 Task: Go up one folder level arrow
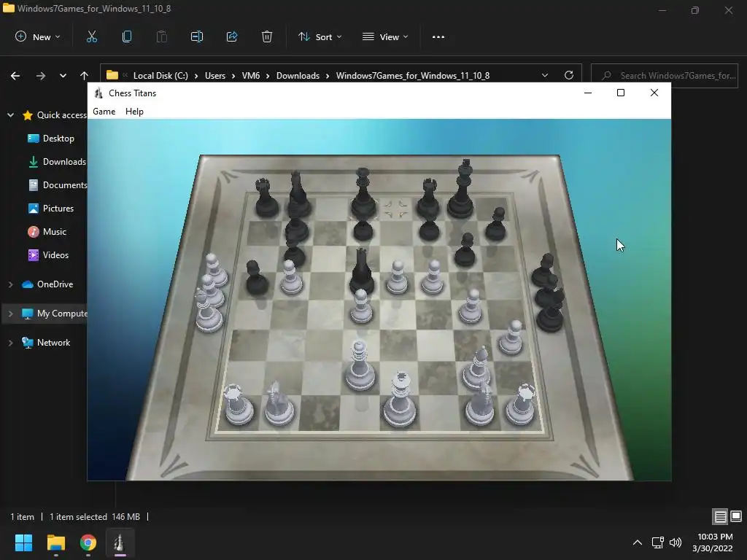coord(85,76)
